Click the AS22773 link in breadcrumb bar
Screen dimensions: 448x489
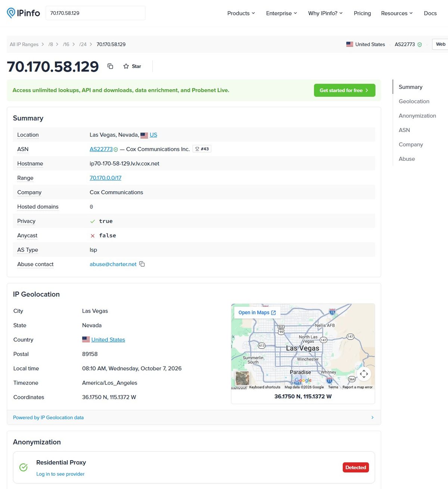pyautogui.click(x=405, y=44)
